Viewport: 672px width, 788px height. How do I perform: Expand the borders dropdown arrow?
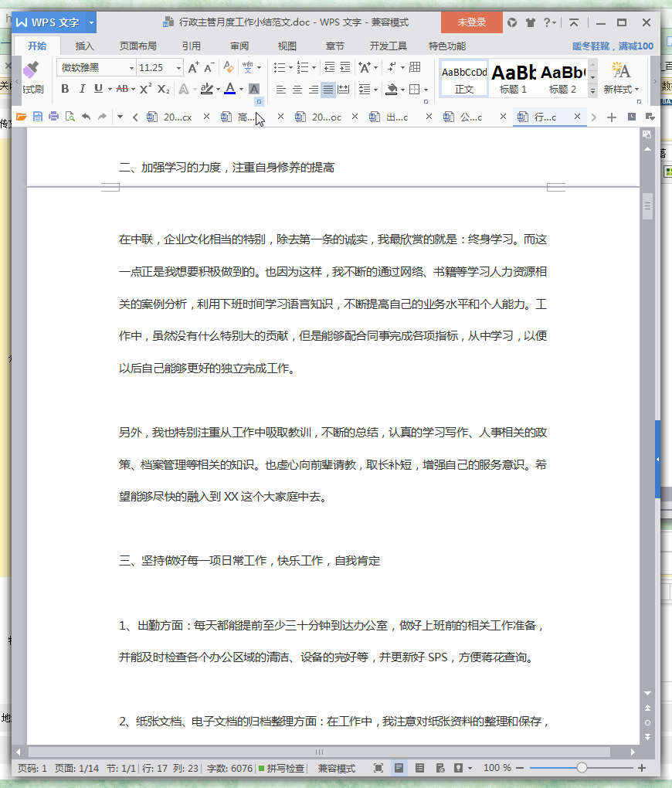[426, 90]
